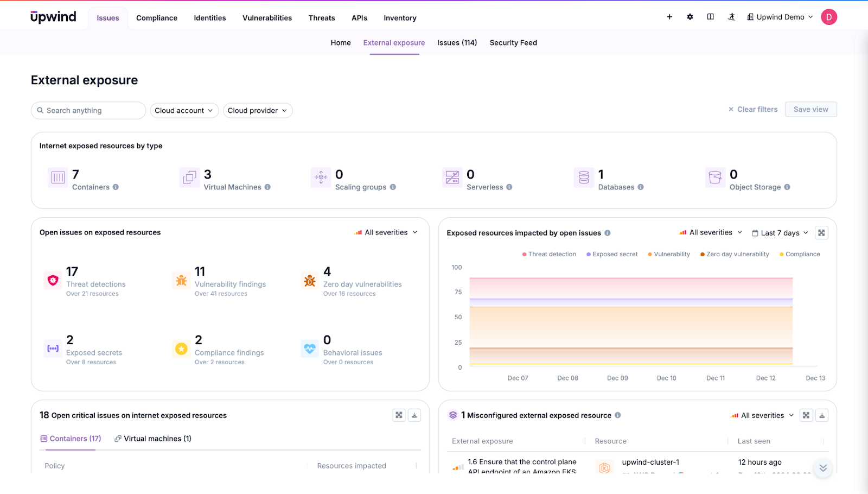
Task: Select the Threat detections shield icon
Action: 52,280
